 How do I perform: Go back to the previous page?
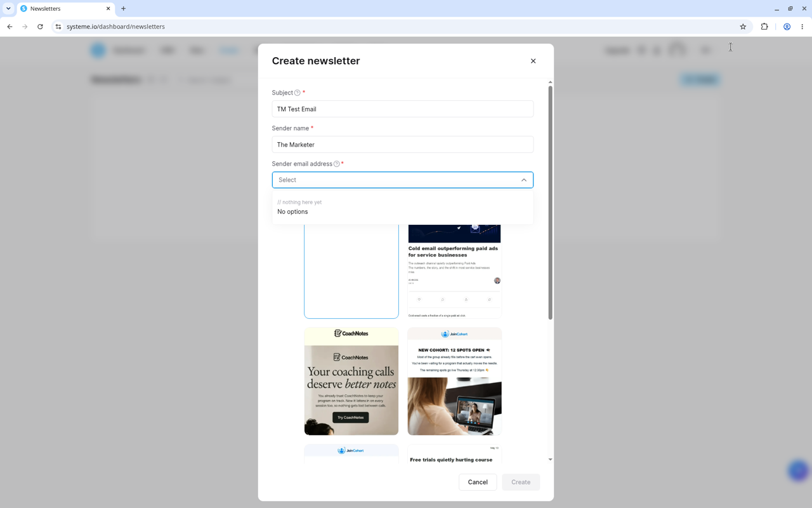[x=10, y=27]
